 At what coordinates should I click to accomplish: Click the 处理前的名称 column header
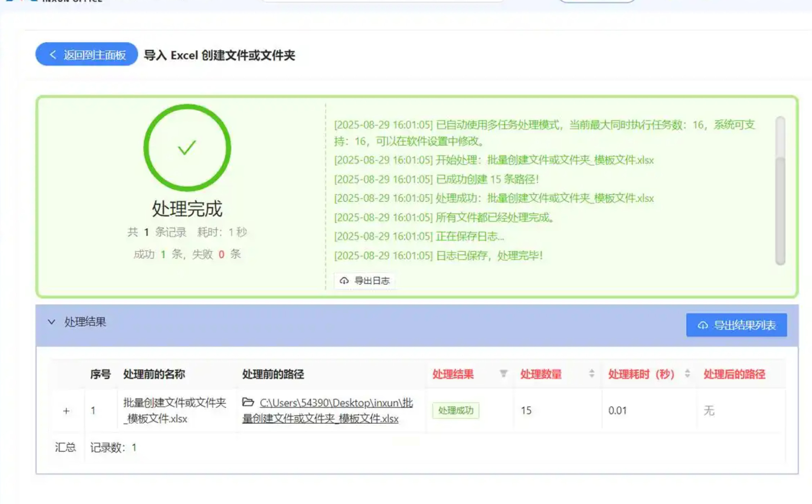pos(154,374)
